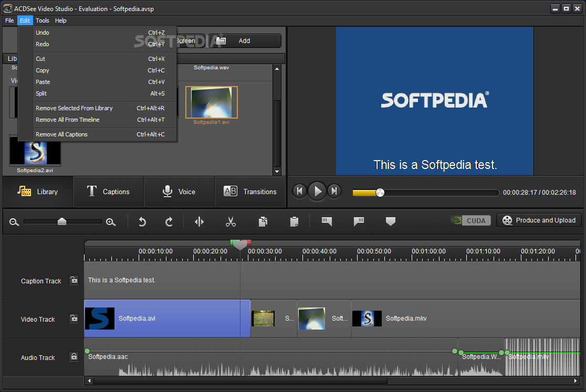Viewport: 586px width, 392px height.
Task: Click the paste clipboard toolbar icon
Action: 294,222
